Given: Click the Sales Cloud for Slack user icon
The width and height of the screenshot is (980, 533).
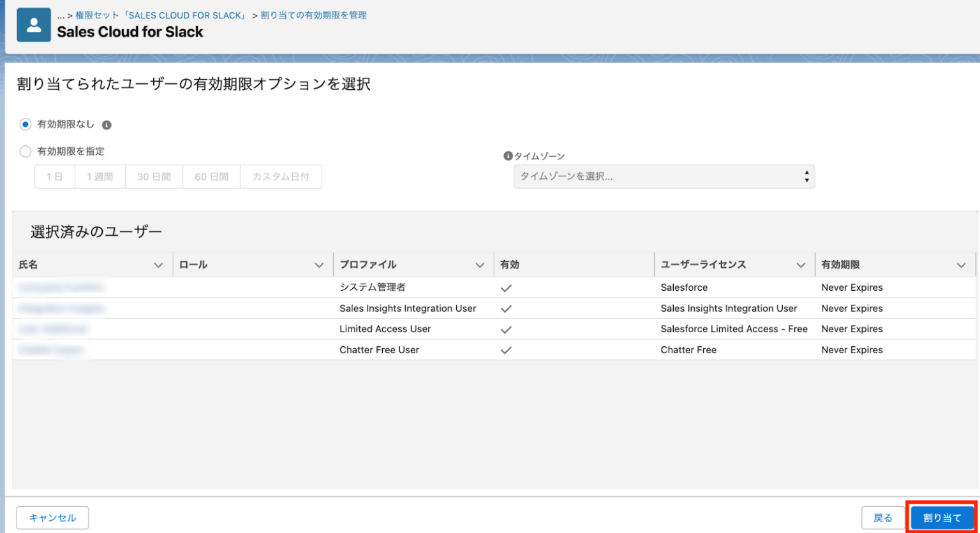Looking at the screenshot, I should coord(34,25).
